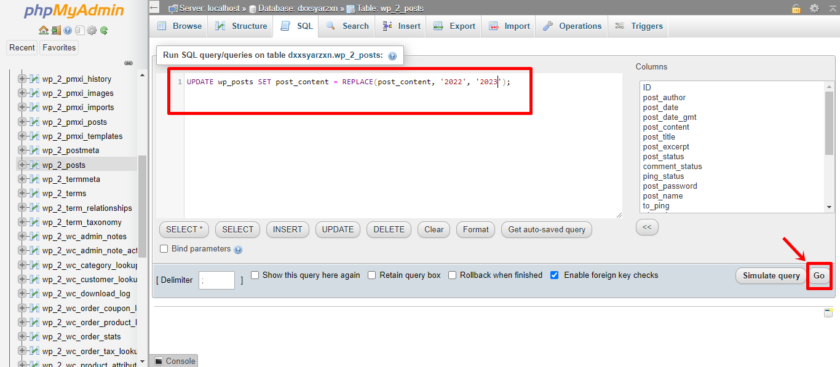Click the Simulate query button
Screen dimensions: 840x367
click(770, 276)
